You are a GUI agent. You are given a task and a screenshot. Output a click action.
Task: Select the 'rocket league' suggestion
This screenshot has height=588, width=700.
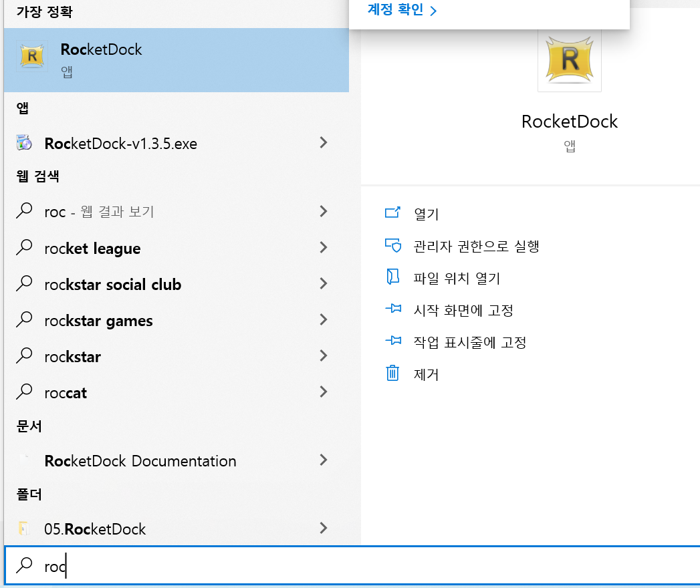(x=177, y=248)
